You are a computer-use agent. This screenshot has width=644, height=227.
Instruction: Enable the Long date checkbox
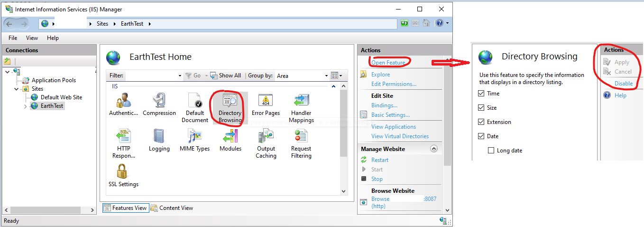click(491, 151)
